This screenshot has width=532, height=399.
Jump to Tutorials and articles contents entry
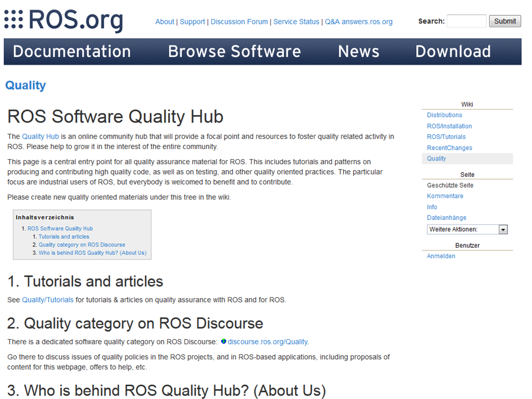tap(64, 237)
